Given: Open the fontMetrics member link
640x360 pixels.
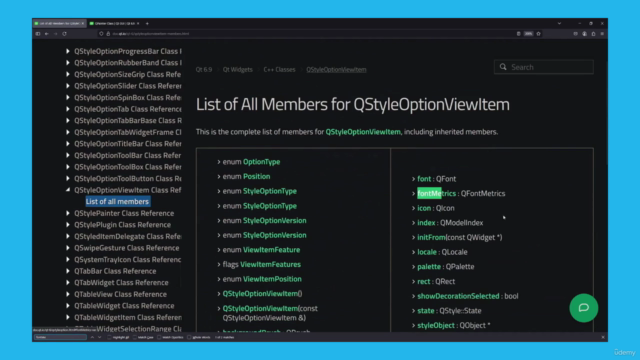Looking at the screenshot, I should [x=436, y=193].
